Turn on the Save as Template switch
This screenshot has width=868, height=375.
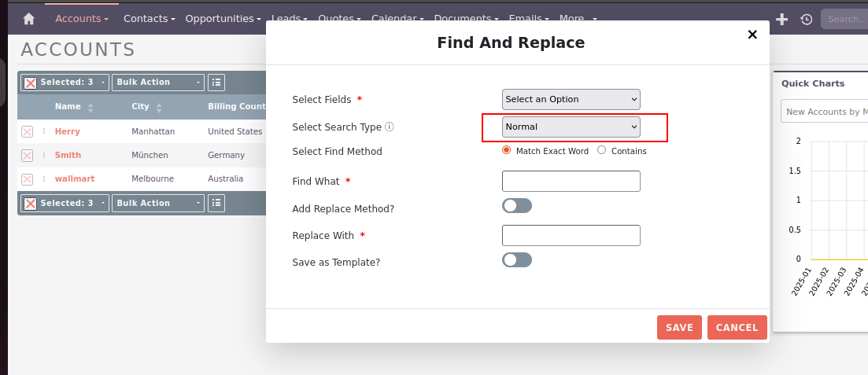517,259
